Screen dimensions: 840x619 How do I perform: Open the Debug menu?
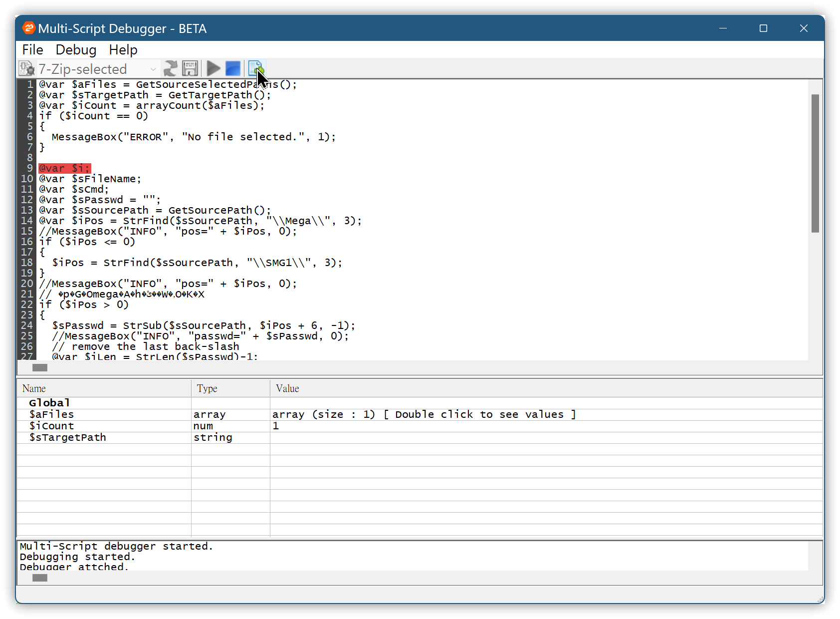coord(76,50)
